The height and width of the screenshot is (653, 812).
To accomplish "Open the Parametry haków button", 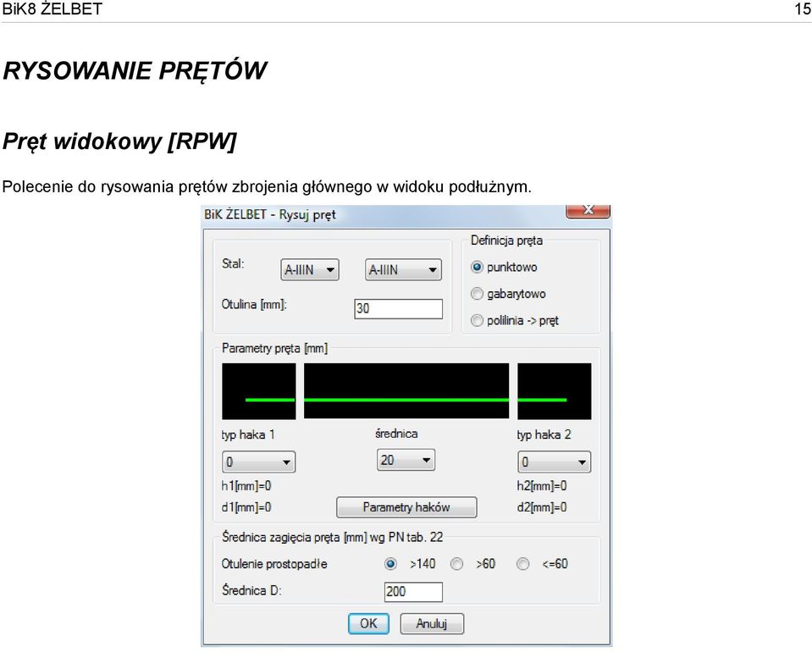I will pyautogui.click(x=406, y=507).
